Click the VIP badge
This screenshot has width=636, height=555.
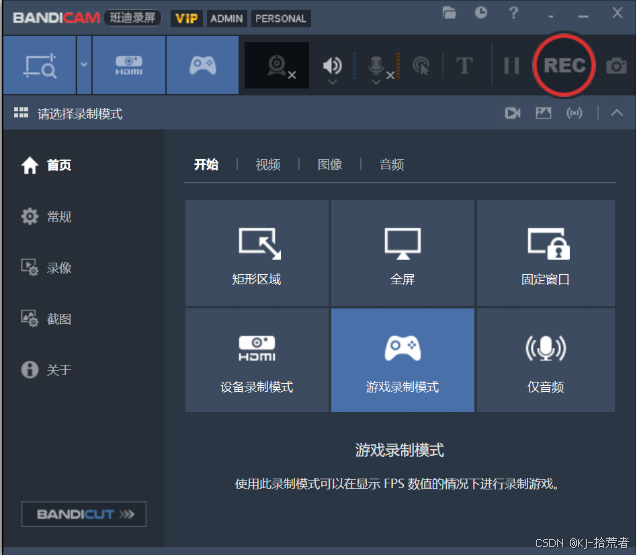(187, 19)
